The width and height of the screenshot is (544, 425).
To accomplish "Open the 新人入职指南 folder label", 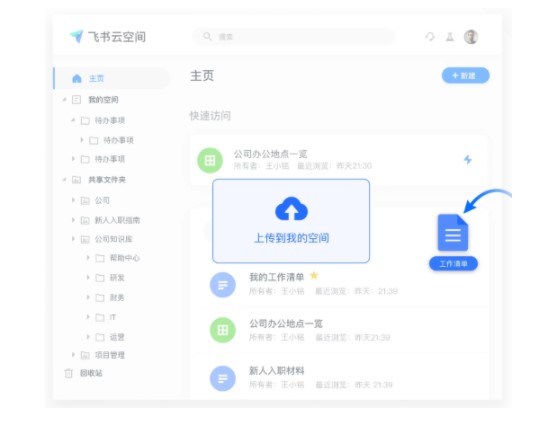I will coord(117,220).
